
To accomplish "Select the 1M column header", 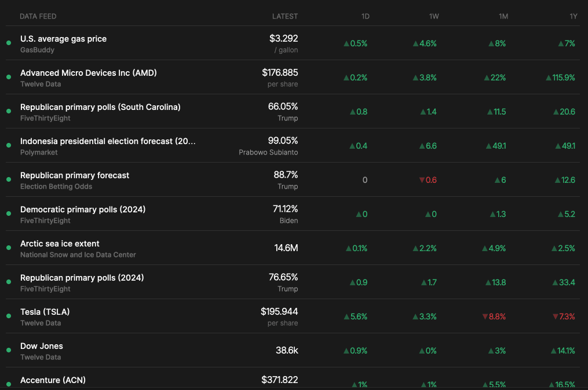I will [503, 16].
